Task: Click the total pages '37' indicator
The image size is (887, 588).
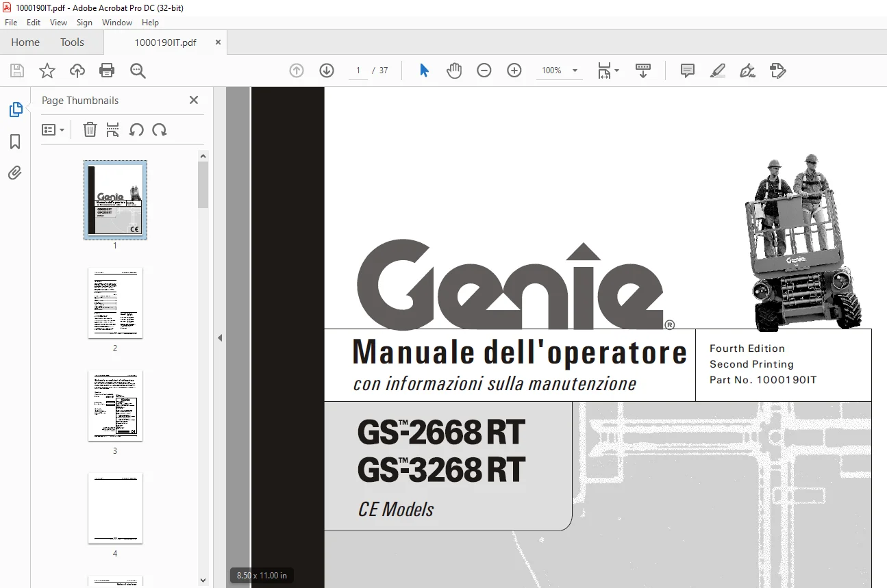Action: click(x=384, y=71)
